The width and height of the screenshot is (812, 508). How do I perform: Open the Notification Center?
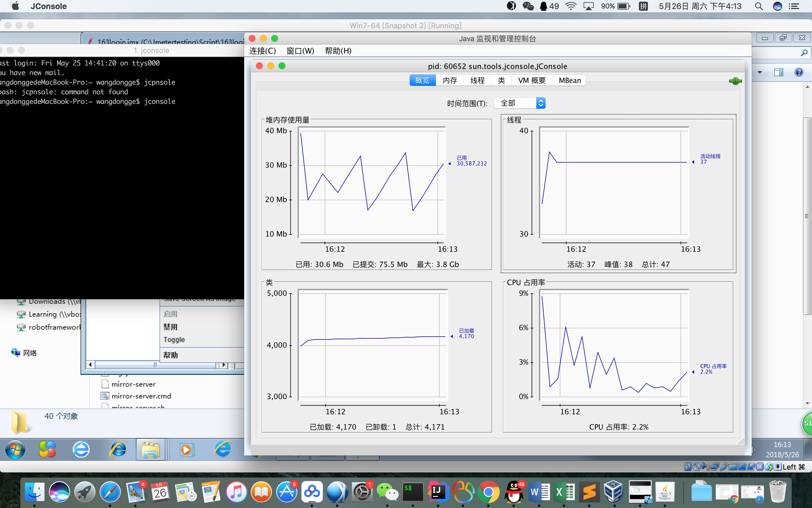[794, 6]
